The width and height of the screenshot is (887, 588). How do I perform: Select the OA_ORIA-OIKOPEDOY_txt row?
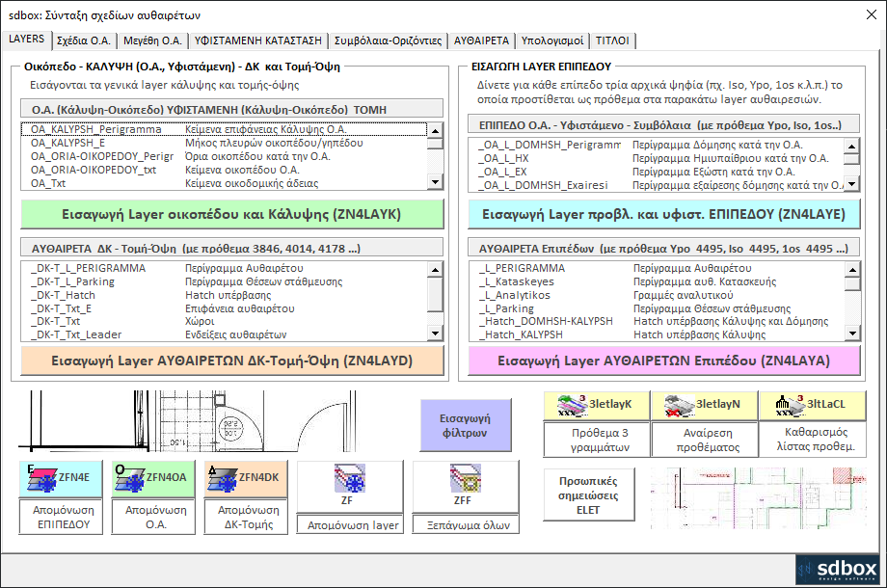tap(224, 171)
